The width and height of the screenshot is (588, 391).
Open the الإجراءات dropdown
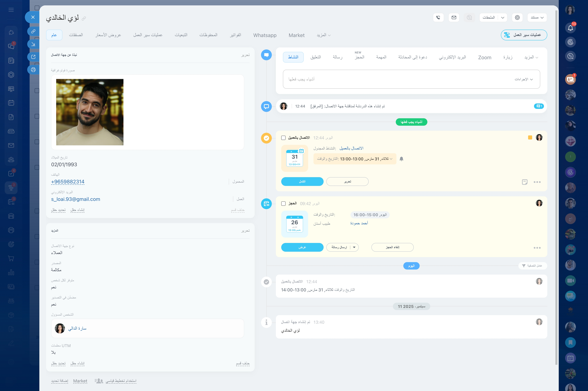pyautogui.click(x=524, y=79)
